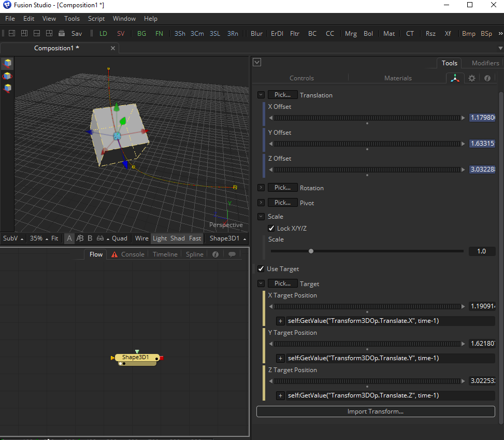This screenshot has height=440, width=504.
Task: Open the info tab in Tools panel
Action: [x=487, y=78]
